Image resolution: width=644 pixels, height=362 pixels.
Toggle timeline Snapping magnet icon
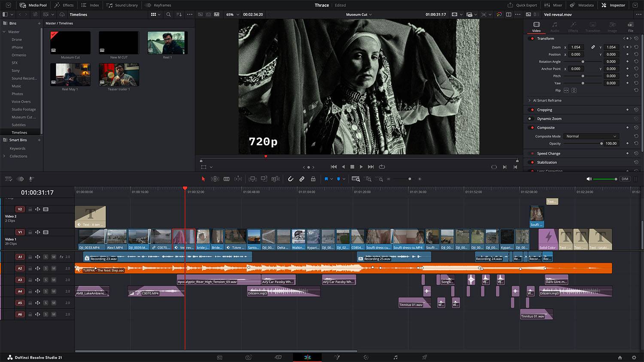291,179
